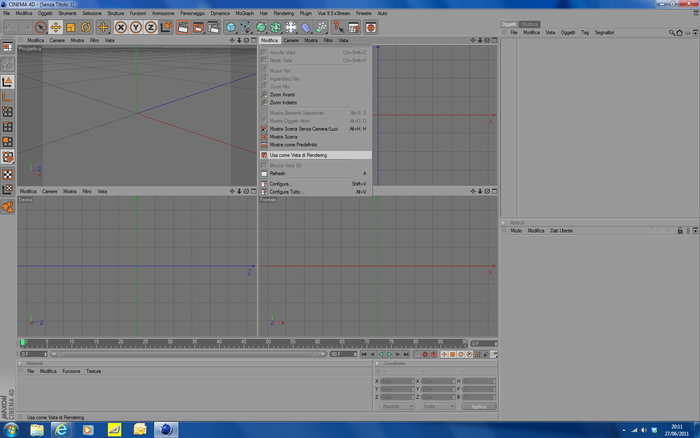Click the home icon in object manager
This screenshot has height=438, width=700.
coord(679,33)
